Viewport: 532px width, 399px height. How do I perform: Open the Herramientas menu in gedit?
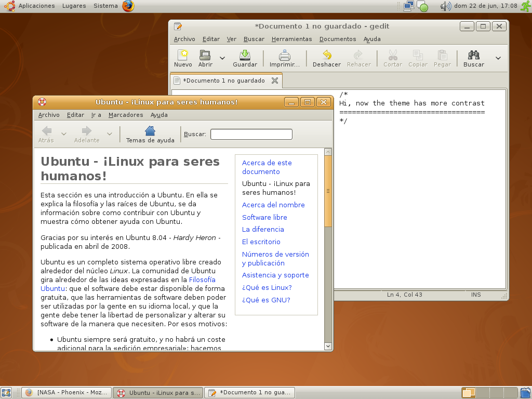pyautogui.click(x=291, y=39)
